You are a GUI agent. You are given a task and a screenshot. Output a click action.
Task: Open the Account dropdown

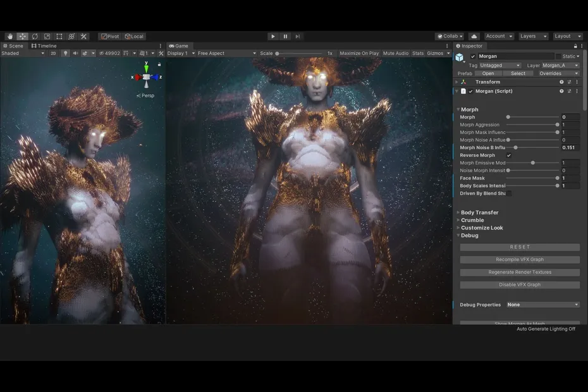(x=499, y=37)
